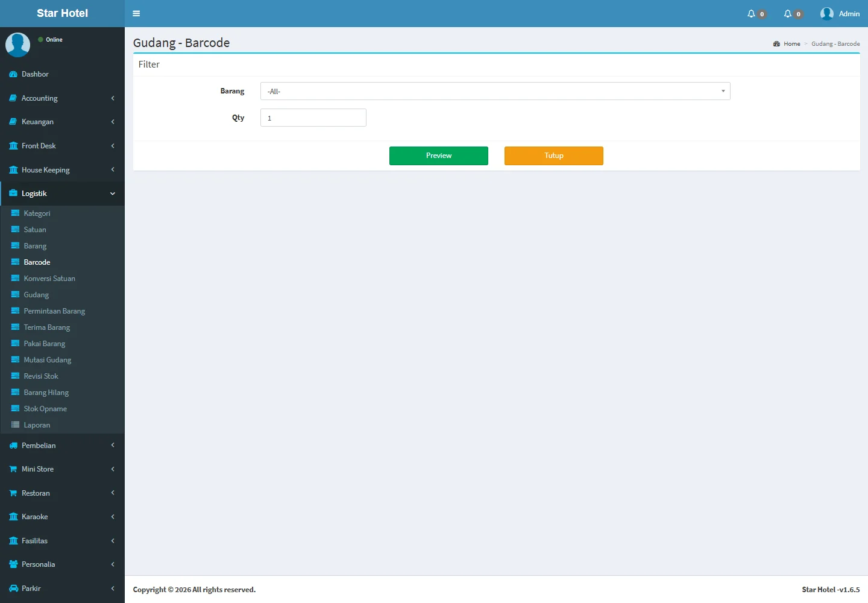
Task: Expand the Front Desk menu
Action: [62, 146]
